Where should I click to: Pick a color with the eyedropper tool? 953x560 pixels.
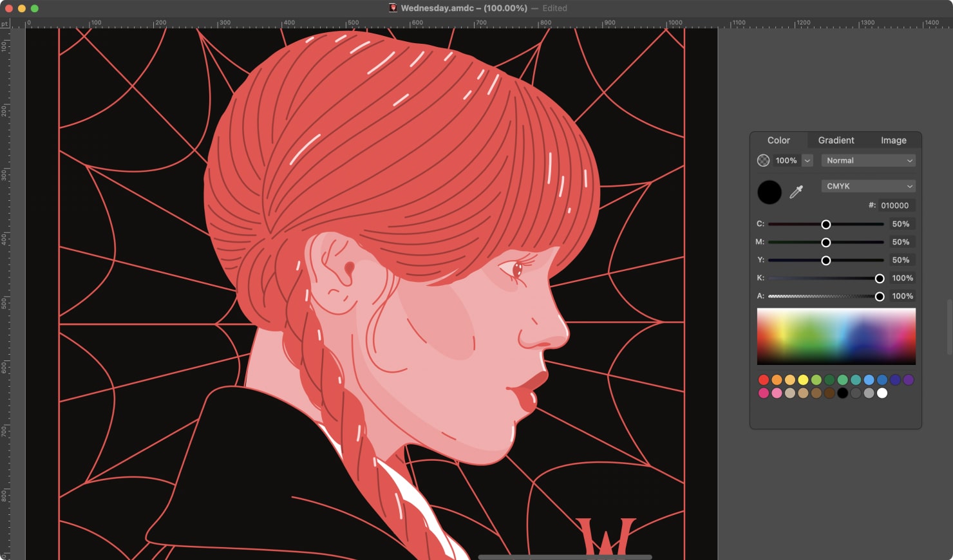(x=797, y=192)
